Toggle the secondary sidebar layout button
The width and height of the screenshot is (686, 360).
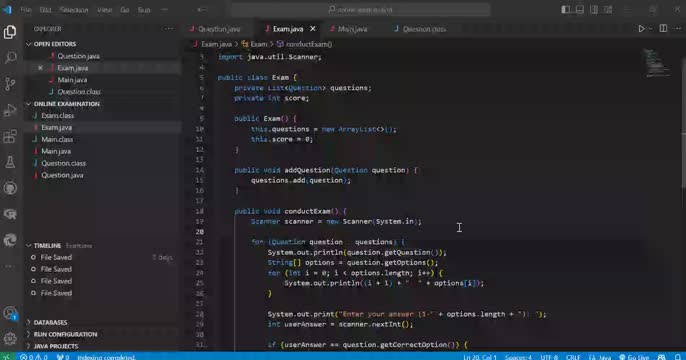tap(594, 9)
